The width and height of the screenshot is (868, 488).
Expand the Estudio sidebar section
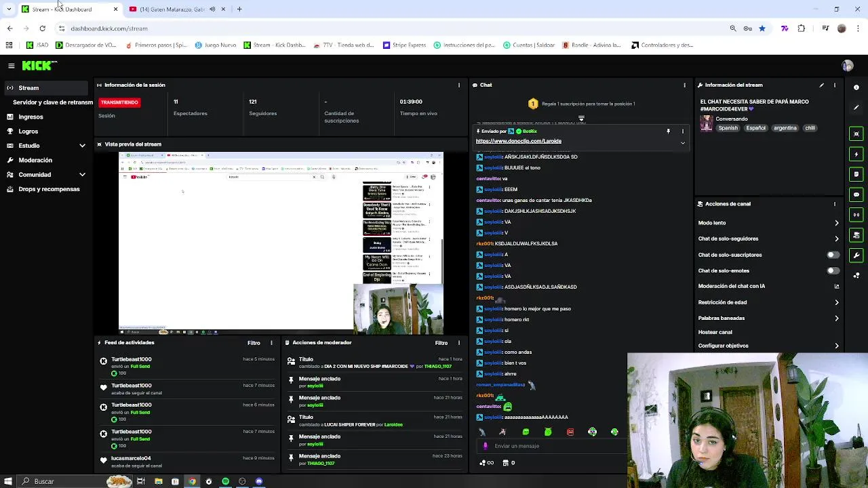(x=82, y=146)
